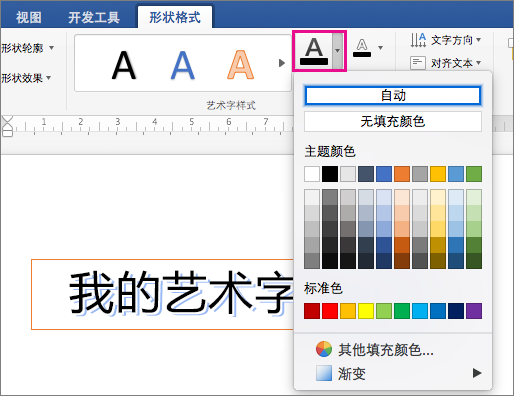Select the bright red standard color
The height and width of the screenshot is (396, 514).
click(330, 311)
